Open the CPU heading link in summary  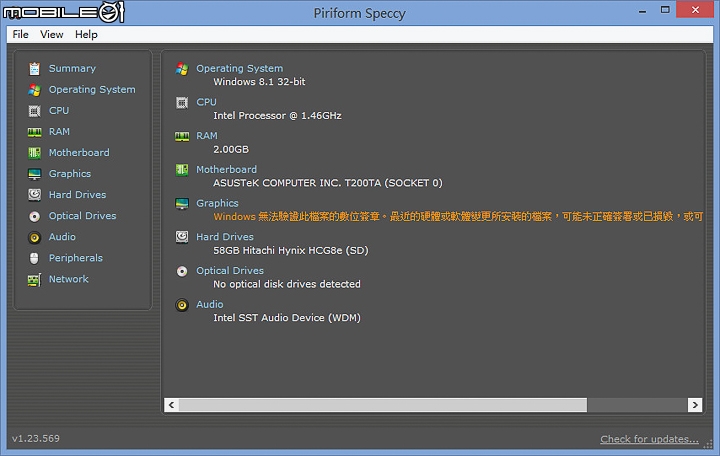(x=207, y=102)
